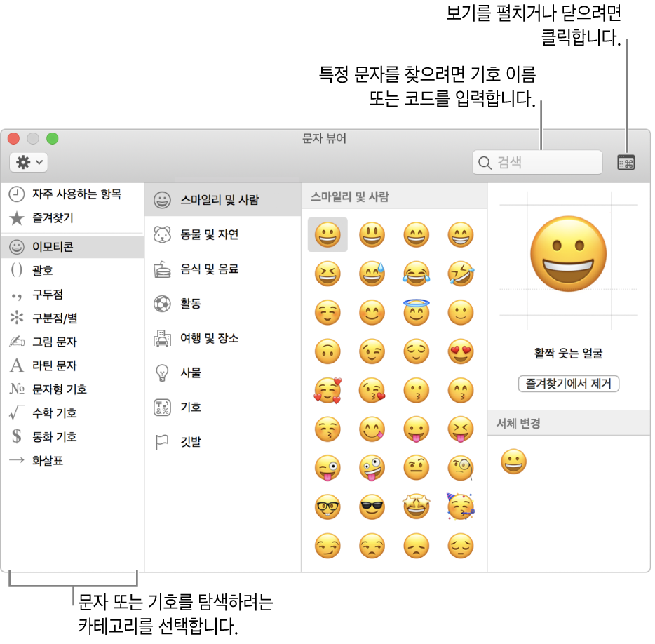Select the squinting tongue out emoji
655x644 pixels.
461,429
